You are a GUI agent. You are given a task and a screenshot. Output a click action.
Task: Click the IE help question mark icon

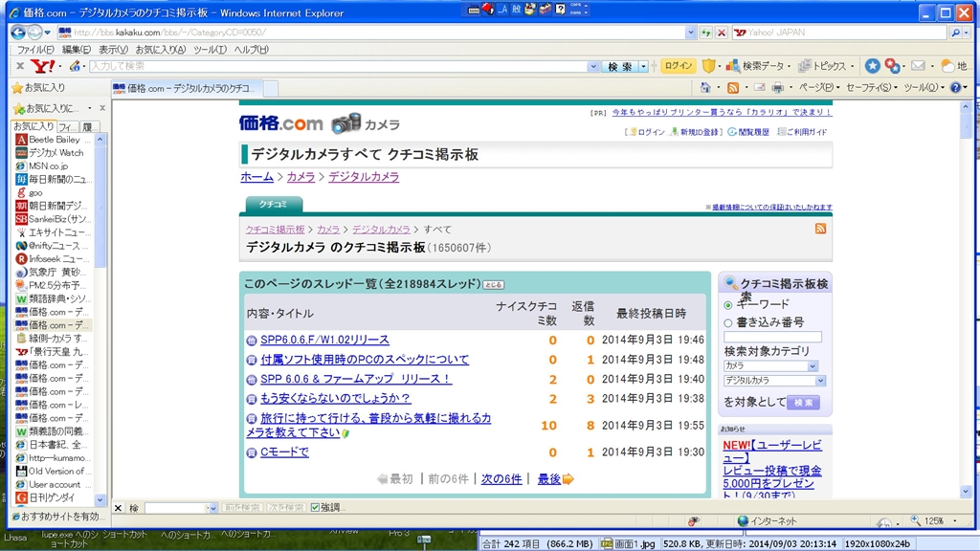click(956, 88)
